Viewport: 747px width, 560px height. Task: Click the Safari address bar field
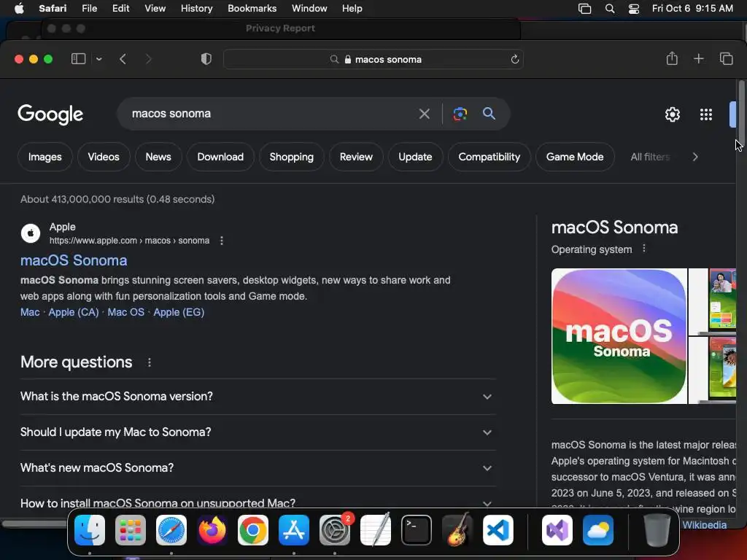[373, 60]
